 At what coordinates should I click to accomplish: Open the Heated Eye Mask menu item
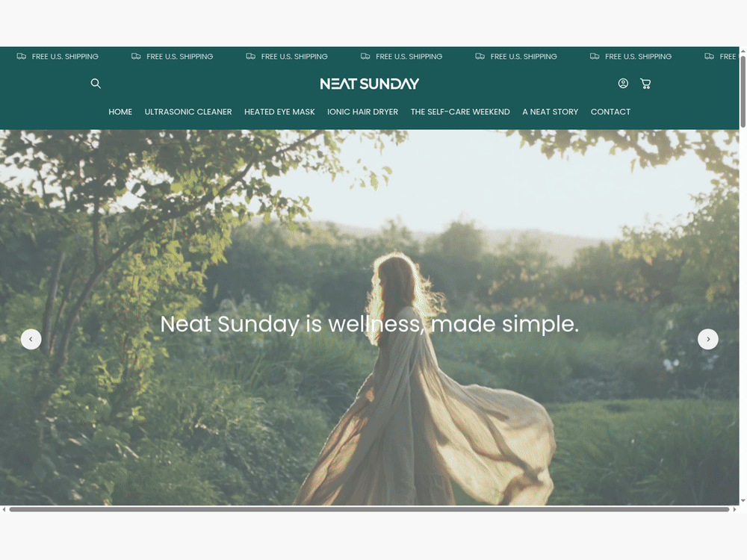click(279, 112)
